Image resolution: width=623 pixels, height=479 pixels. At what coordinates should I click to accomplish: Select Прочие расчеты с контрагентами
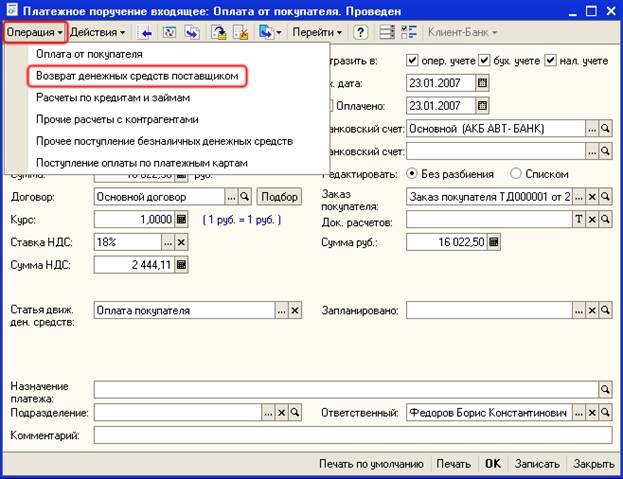pos(117,120)
